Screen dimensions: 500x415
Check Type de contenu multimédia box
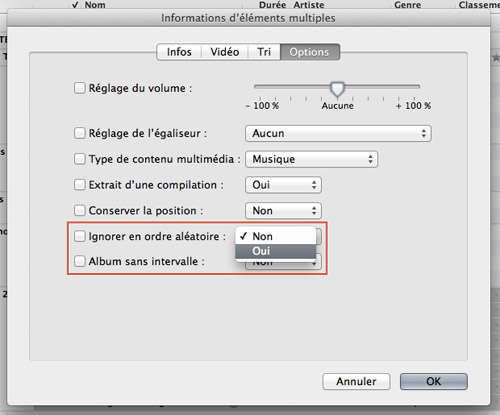pos(79,159)
